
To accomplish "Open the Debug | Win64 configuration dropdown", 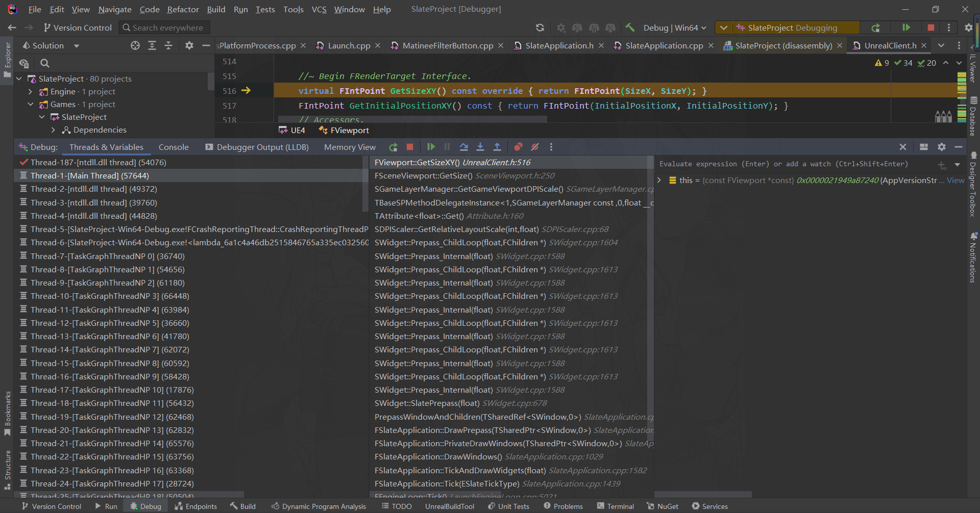I will pos(675,28).
